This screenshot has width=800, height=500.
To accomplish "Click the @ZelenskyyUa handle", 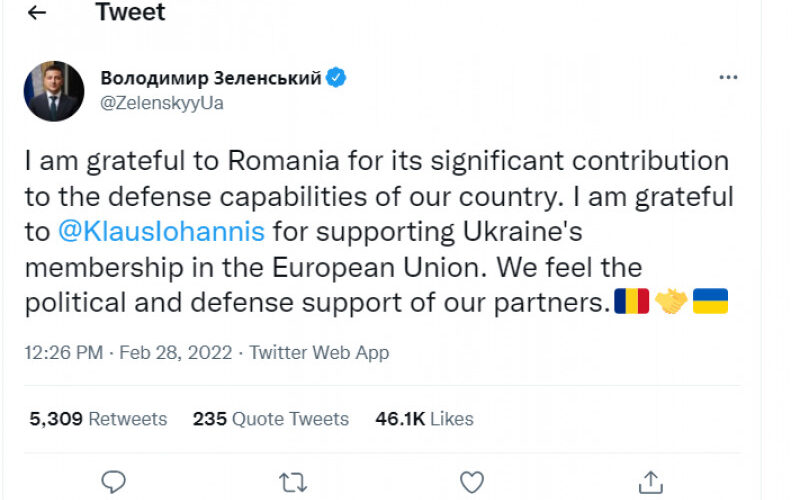I will coord(162,102).
